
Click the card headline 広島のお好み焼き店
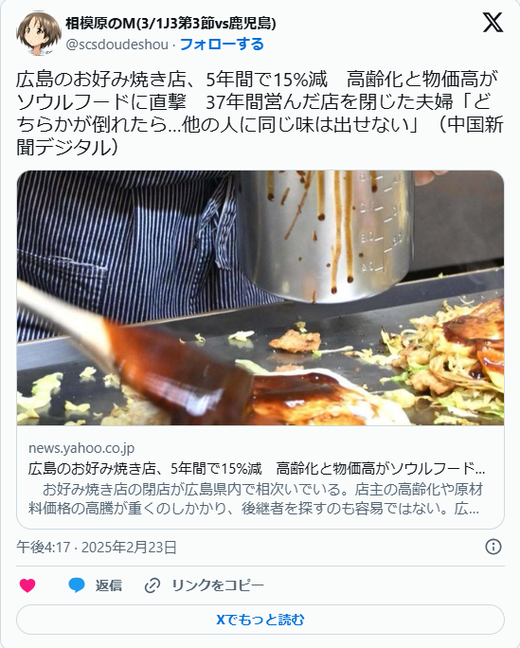(257, 469)
